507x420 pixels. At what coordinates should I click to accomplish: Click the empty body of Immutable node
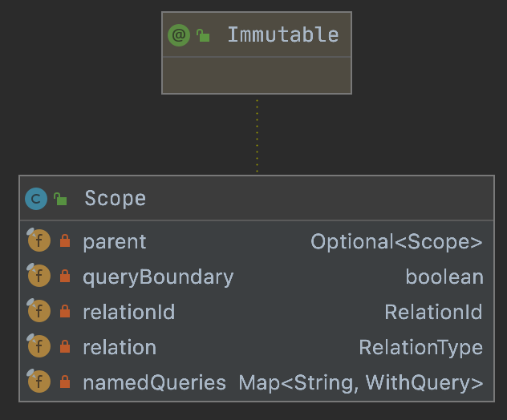[257, 75]
